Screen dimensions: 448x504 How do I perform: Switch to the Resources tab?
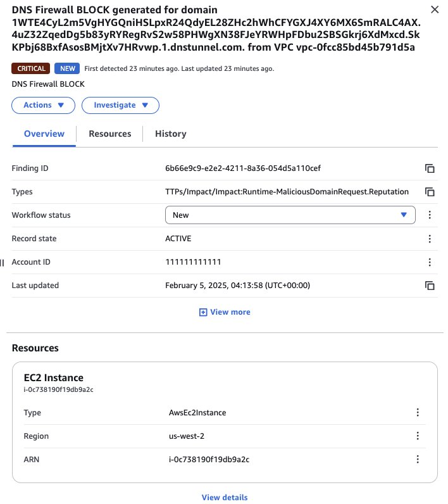(x=110, y=134)
